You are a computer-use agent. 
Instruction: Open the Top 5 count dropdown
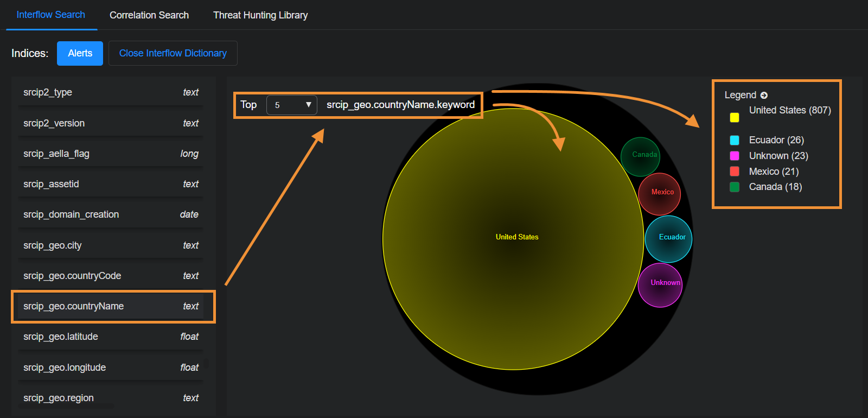(x=291, y=105)
